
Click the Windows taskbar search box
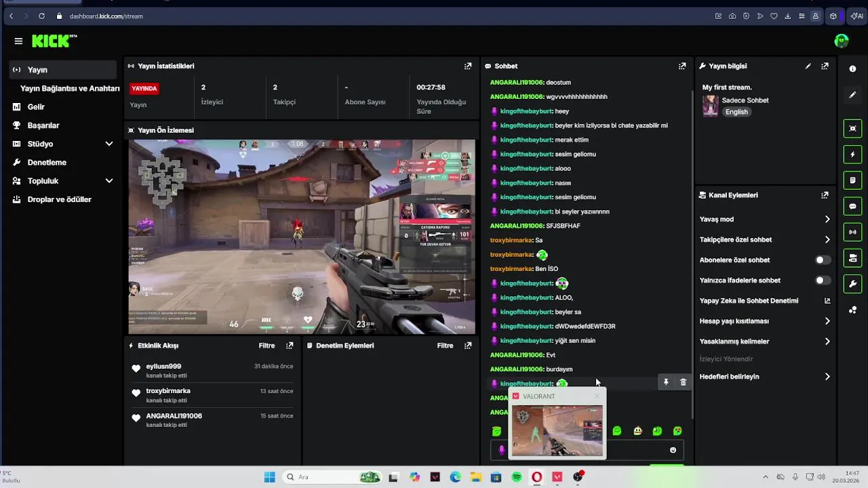(x=332, y=477)
